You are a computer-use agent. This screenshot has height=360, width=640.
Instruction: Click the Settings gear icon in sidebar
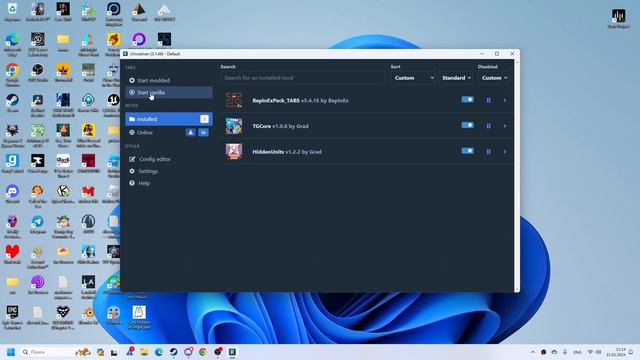tap(132, 171)
